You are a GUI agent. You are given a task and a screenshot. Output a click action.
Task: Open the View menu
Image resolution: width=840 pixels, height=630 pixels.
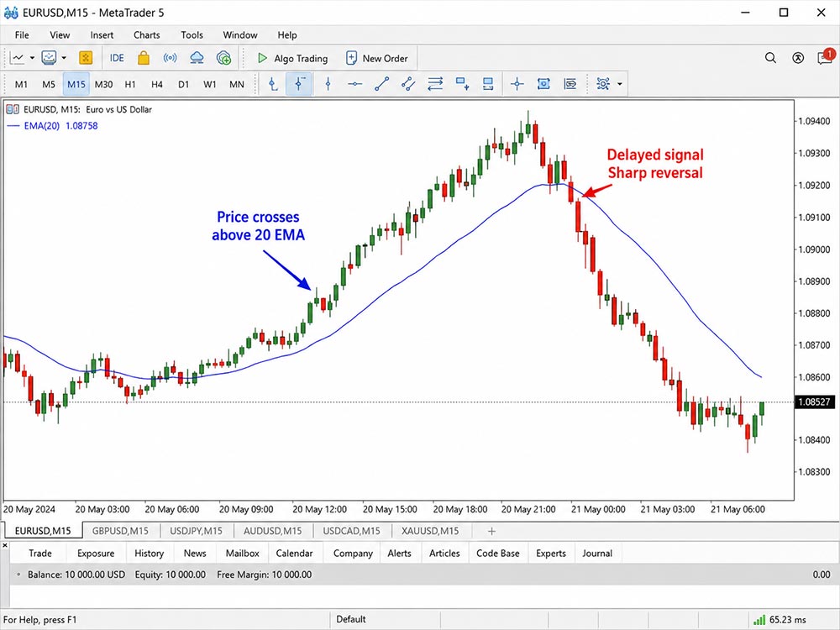pyautogui.click(x=60, y=34)
